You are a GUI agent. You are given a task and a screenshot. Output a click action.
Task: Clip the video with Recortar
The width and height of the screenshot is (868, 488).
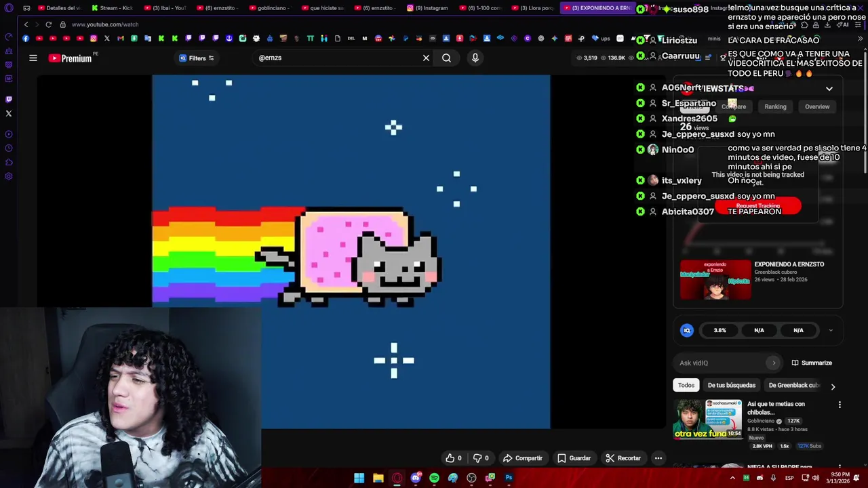pyautogui.click(x=623, y=458)
